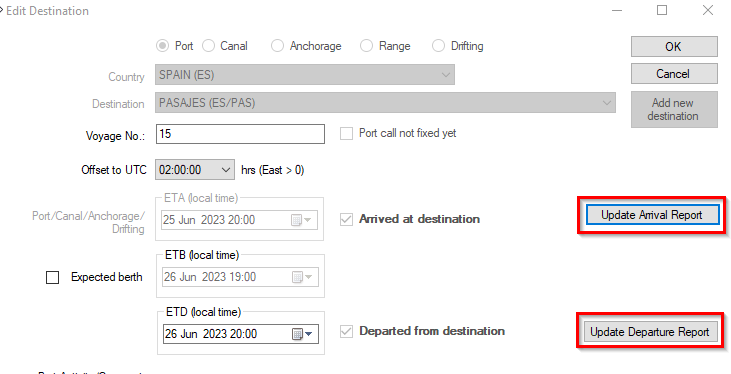This screenshot has width=731, height=374.
Task: Tick the Port call not fixed yet checkbox
Action: coord(346,134)
